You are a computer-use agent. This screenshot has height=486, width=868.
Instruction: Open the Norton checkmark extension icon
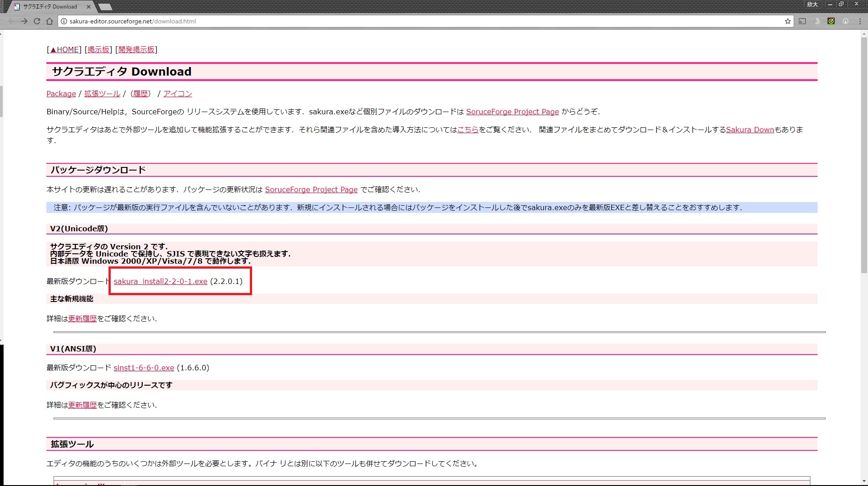tap(831, 21)
